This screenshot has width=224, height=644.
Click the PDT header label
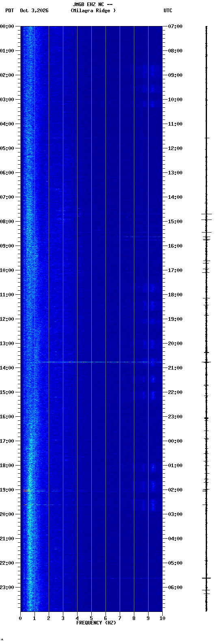tap(9, 11)
